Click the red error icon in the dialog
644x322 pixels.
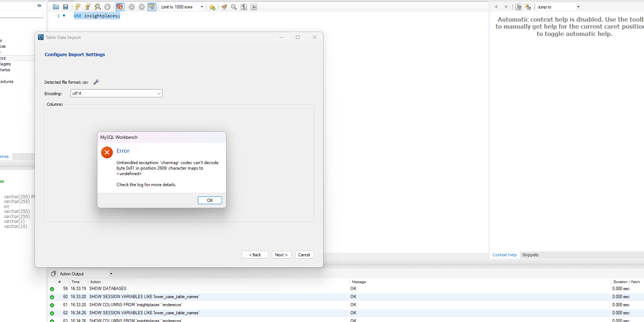107,152
